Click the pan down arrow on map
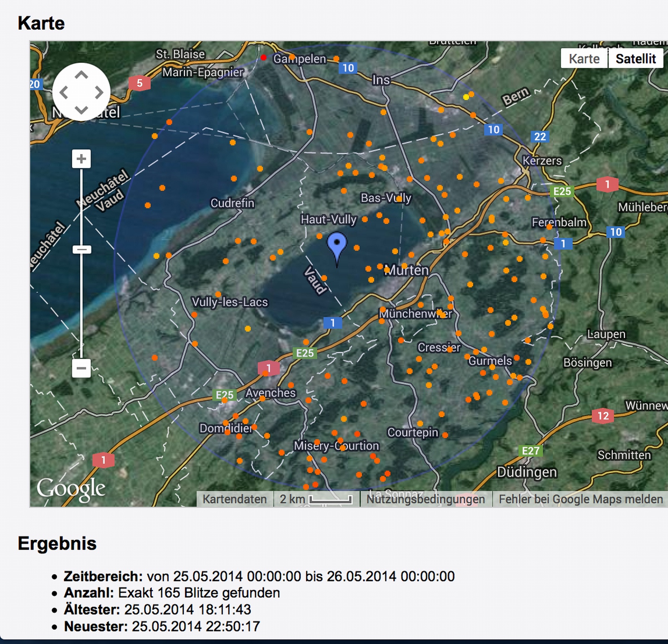 click(81, 110)
